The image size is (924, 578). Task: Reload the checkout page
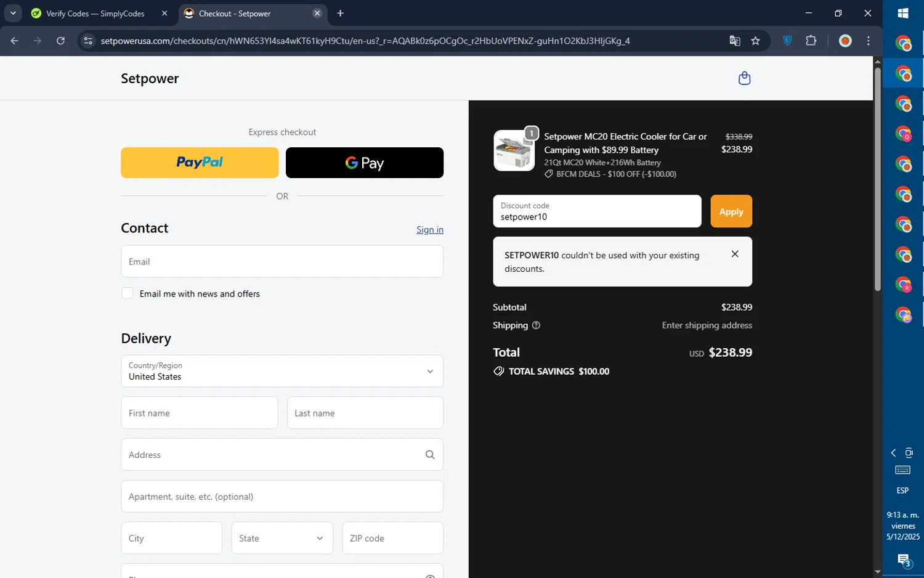pos(60,41)
